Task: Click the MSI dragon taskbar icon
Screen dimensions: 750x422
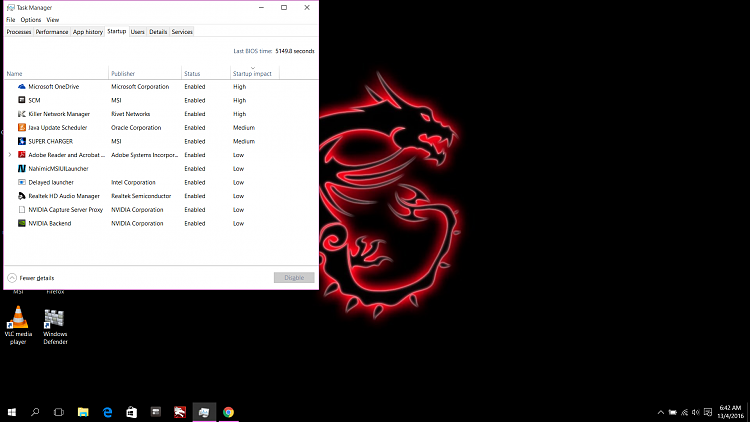Action: (180, 412)
